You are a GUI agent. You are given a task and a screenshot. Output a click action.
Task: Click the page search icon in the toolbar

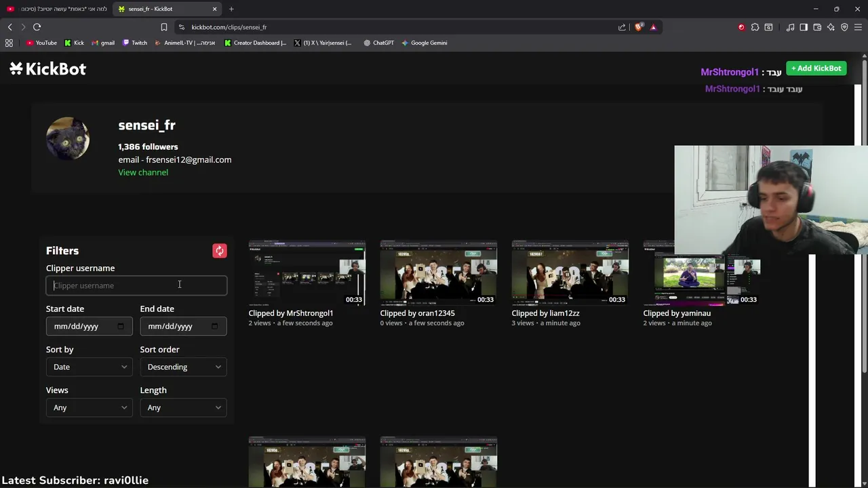(x=768, y=27)
